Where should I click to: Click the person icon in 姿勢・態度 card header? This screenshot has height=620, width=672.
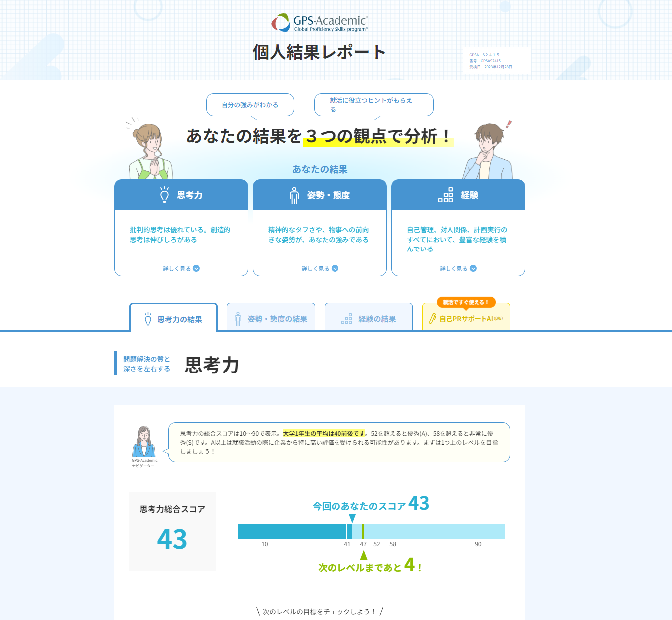coord(294,195)
